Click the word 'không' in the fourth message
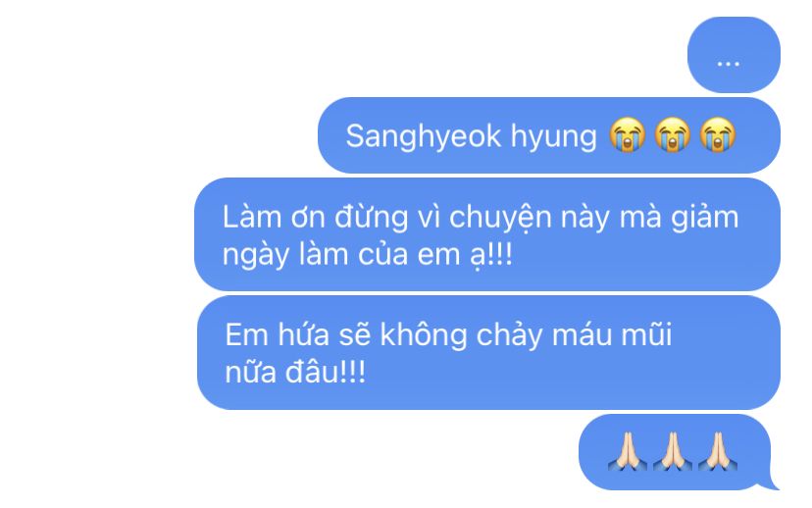Image resolution: width=812 pixels, height=508 pixels. (424, 334)
